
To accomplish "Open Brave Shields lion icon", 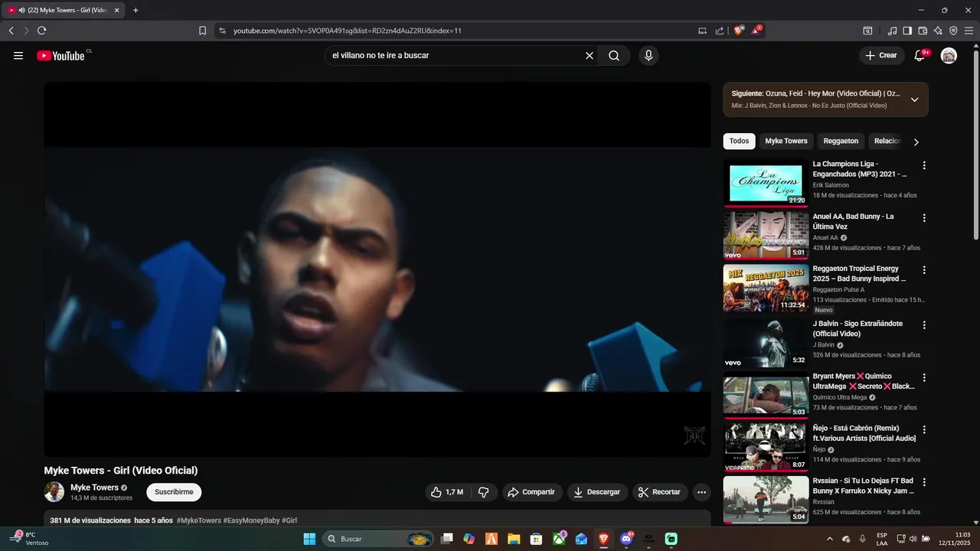I will tap(739, 31).
